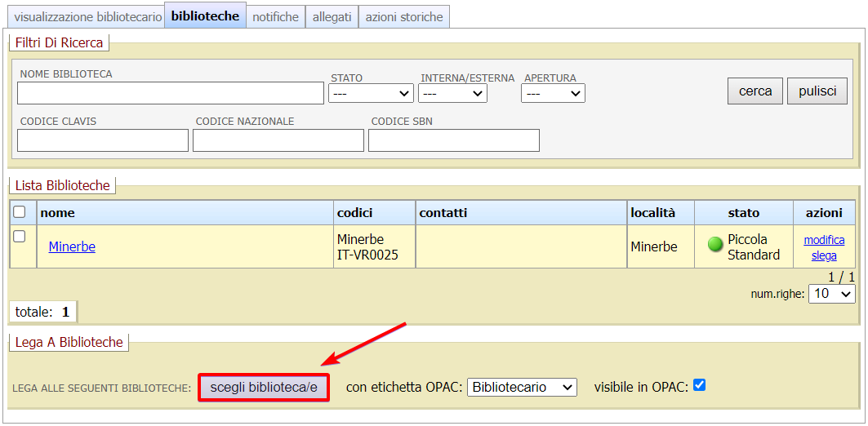Screen dimensions: 868x426
Task: Toggle the visibile in OPAC checkbox
Action: pos(698,385)
